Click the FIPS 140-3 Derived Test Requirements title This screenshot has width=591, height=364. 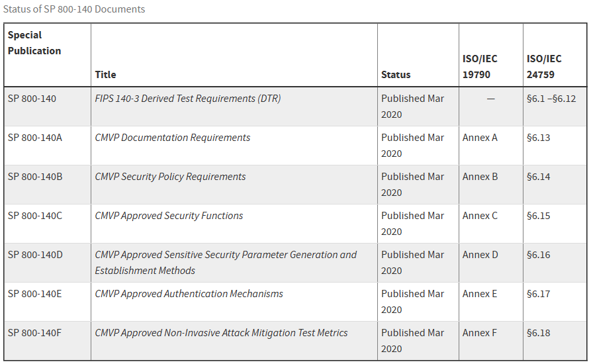[x=187, y=99]
